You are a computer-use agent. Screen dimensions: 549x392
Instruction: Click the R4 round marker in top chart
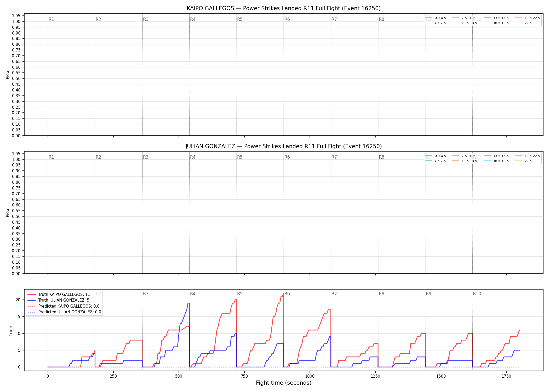193,19
